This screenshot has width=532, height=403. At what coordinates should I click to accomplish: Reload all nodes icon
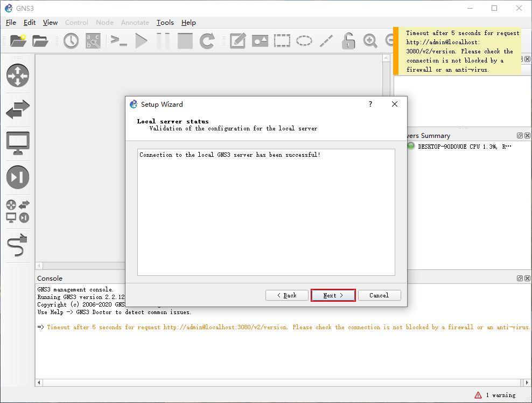[x=207, y=41]
